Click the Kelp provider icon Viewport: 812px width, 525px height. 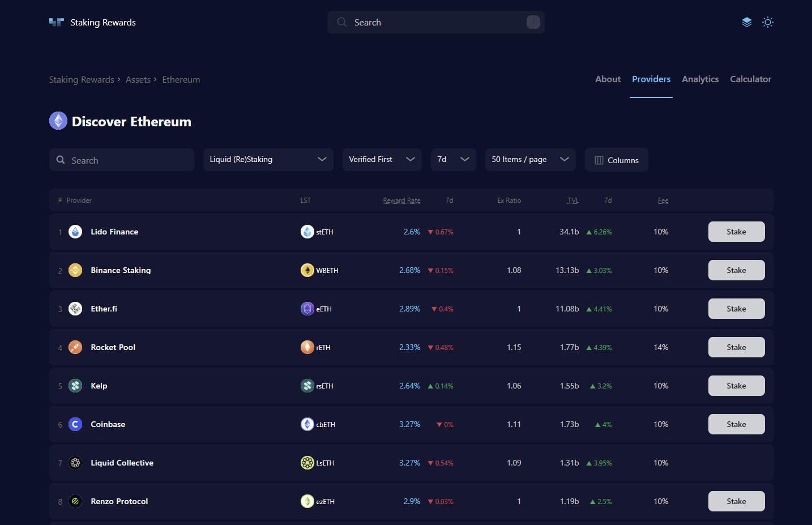(x=75, y=386)
